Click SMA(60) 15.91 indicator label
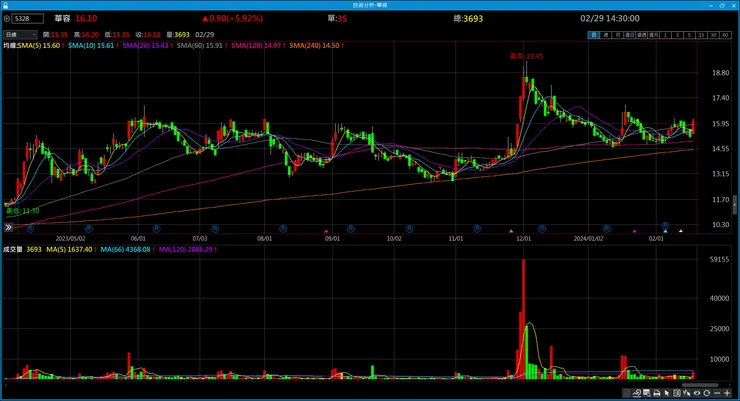This screenshot has width=740, height=401. [200, 46]
